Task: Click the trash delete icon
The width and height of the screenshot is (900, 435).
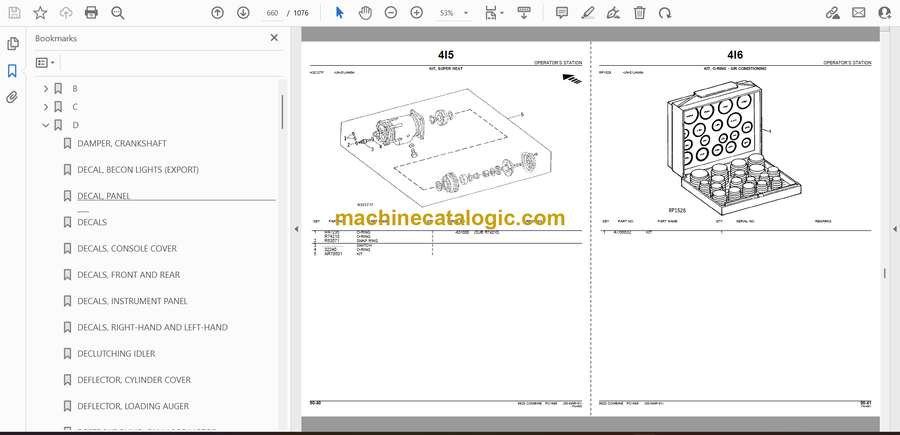Action: [639, 13]
